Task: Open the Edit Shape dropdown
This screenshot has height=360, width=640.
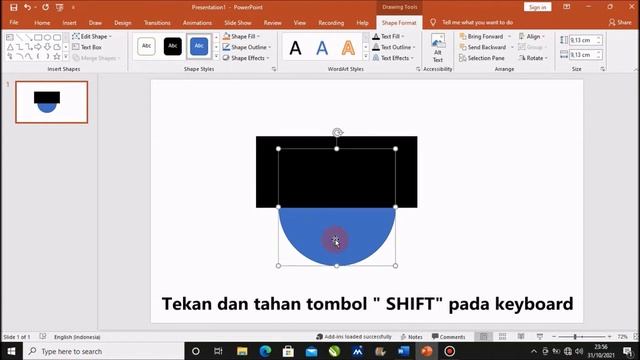Action: [x=92, y=37]
